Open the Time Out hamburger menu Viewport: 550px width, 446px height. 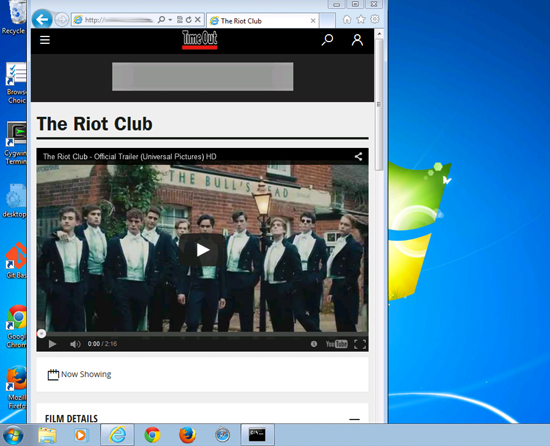pyautogui.click(x=45, y=40)
